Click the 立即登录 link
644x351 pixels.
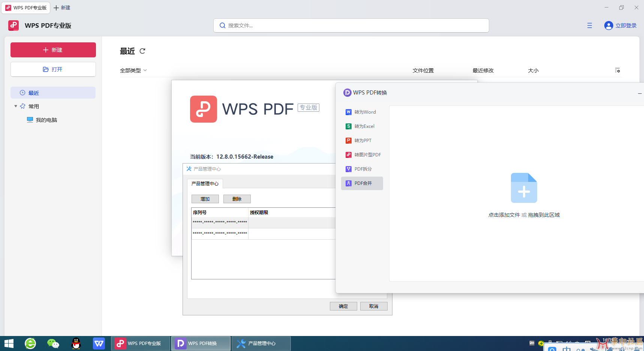coord(626,25)
